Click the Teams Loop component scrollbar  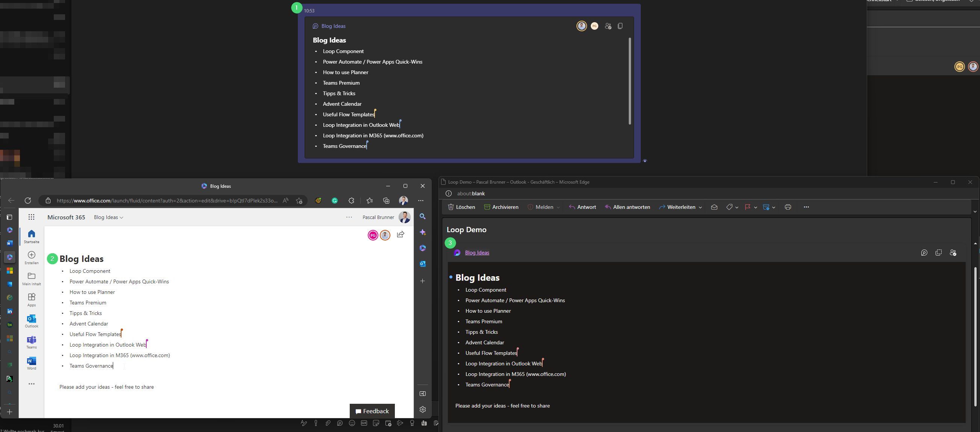[630, 81]
